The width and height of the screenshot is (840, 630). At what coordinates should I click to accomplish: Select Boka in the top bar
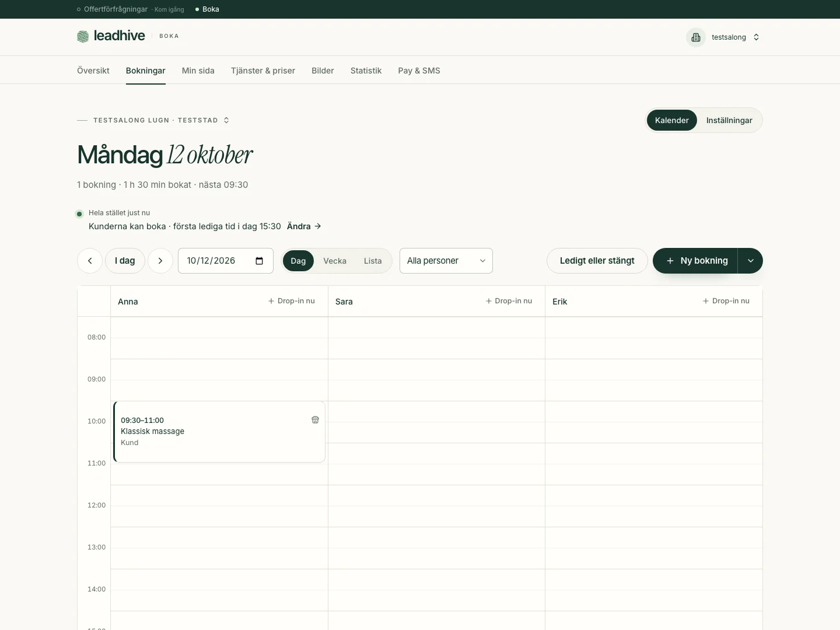207,9
